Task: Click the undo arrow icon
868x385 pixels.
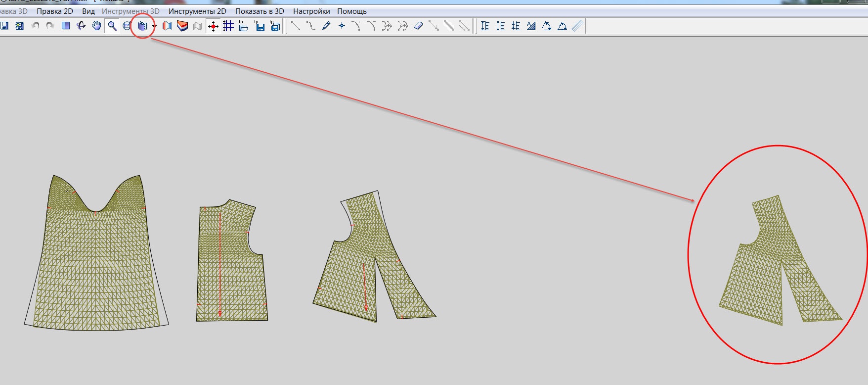Action: click(x=35, y=26)
